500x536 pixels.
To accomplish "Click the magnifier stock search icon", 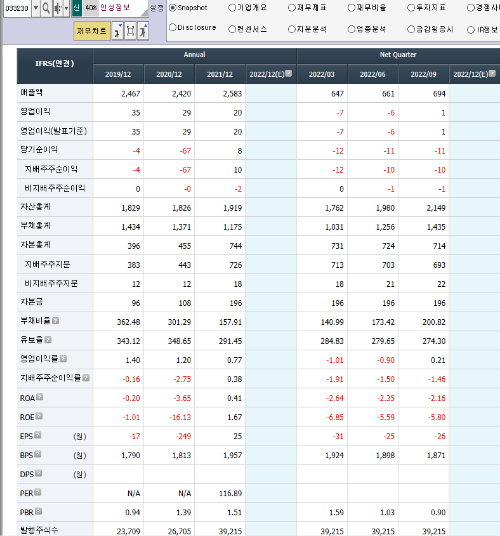I will coord(46,8).
